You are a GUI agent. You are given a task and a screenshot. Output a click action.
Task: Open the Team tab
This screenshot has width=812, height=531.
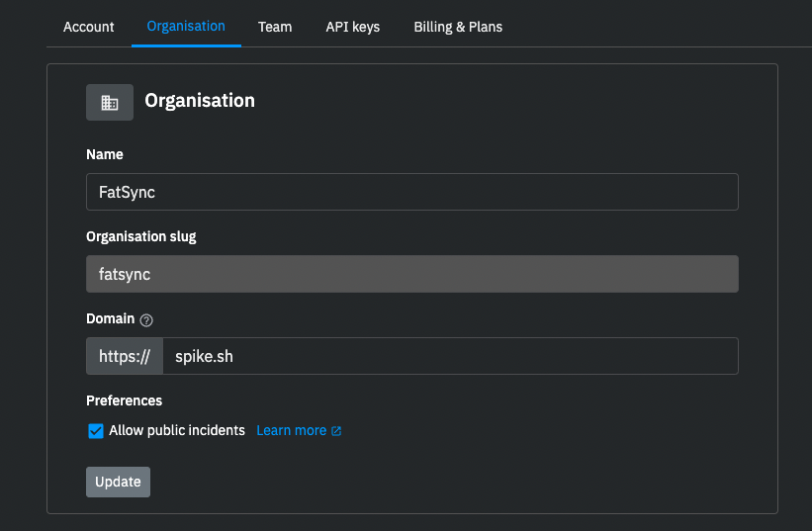point(275,27)
